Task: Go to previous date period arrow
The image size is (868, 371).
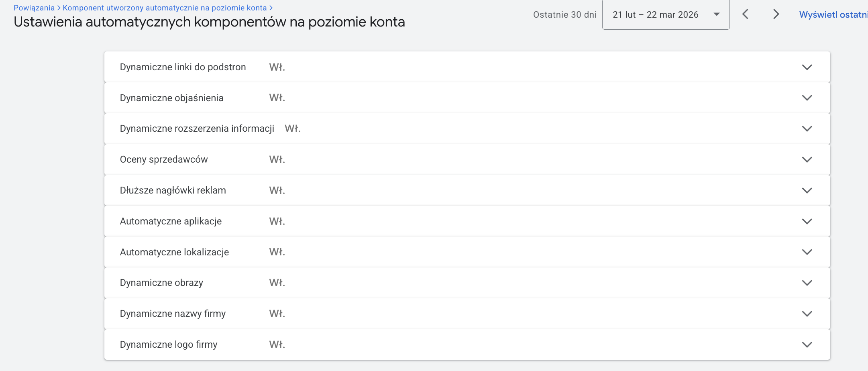Action: pyautogui.click(x=745, y=14)
